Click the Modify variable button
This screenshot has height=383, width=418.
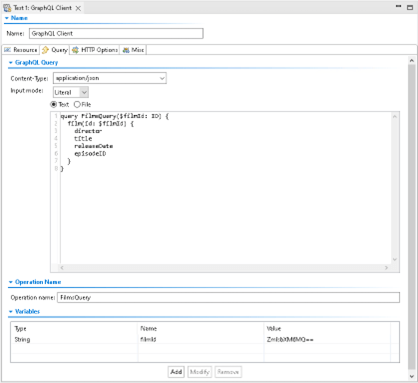coord(199,372)
